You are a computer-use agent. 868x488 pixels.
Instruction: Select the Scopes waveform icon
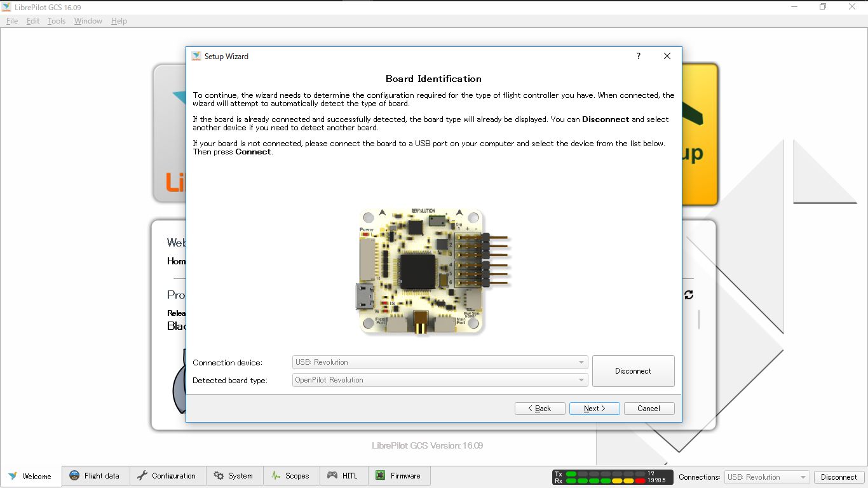[276, 476]
